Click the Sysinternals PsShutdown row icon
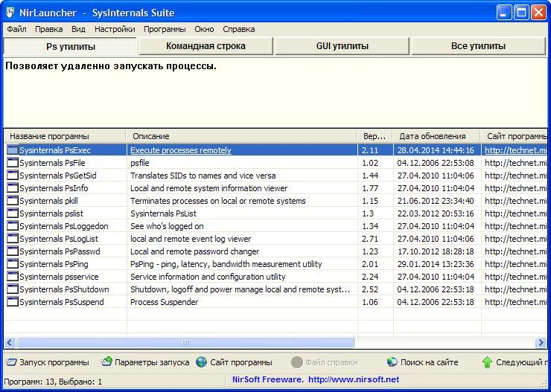Image resolution: width=551 pixels, height=392 pixels. [13, 289]
